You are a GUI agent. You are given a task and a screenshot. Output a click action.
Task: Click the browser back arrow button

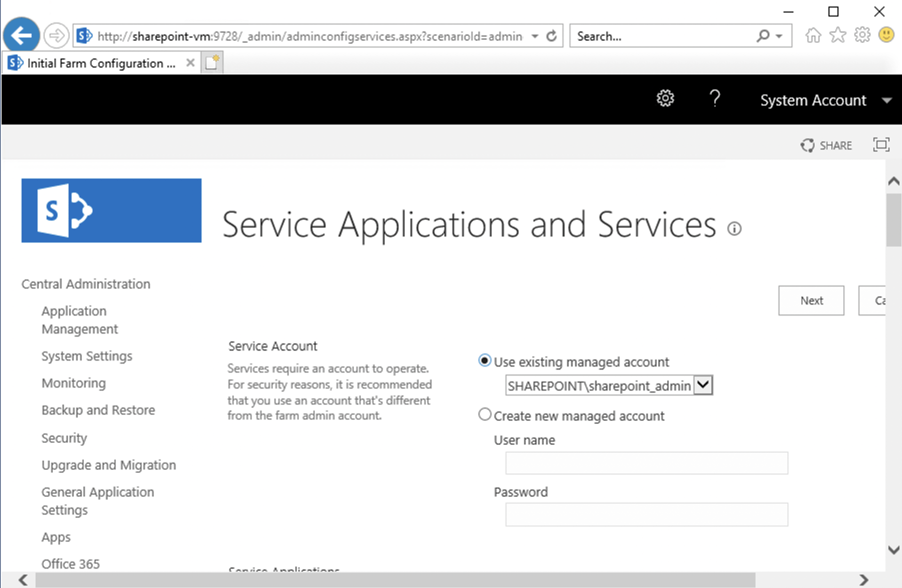click(x=21, y=35)
